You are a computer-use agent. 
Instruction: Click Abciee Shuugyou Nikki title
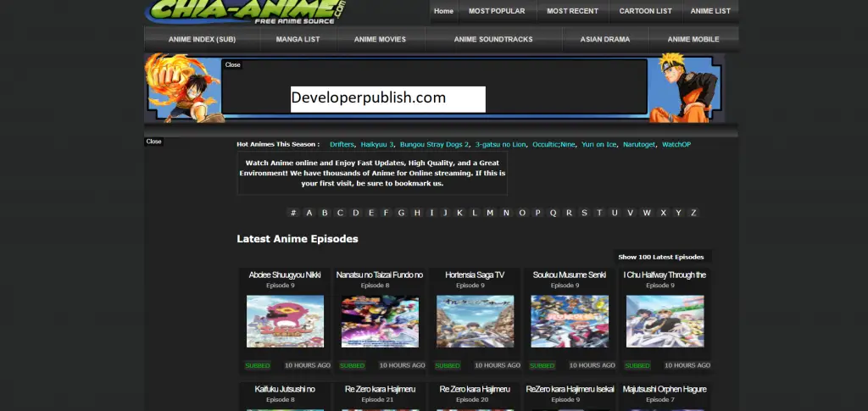coord(285,275)
